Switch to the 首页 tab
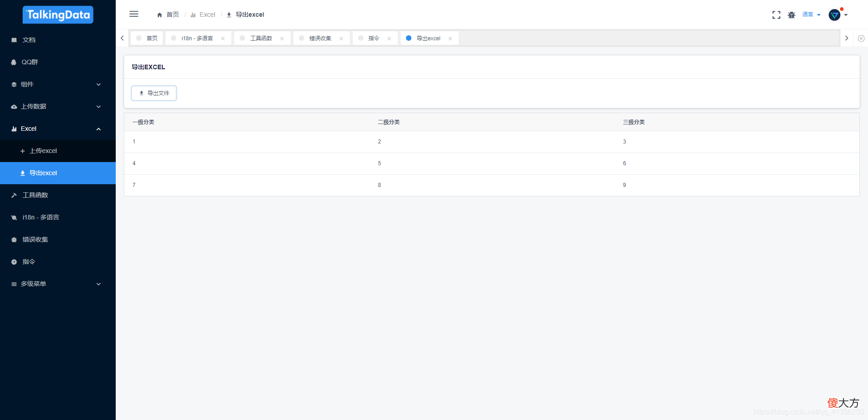Screen dimensions: 868x420 point(147,38)
